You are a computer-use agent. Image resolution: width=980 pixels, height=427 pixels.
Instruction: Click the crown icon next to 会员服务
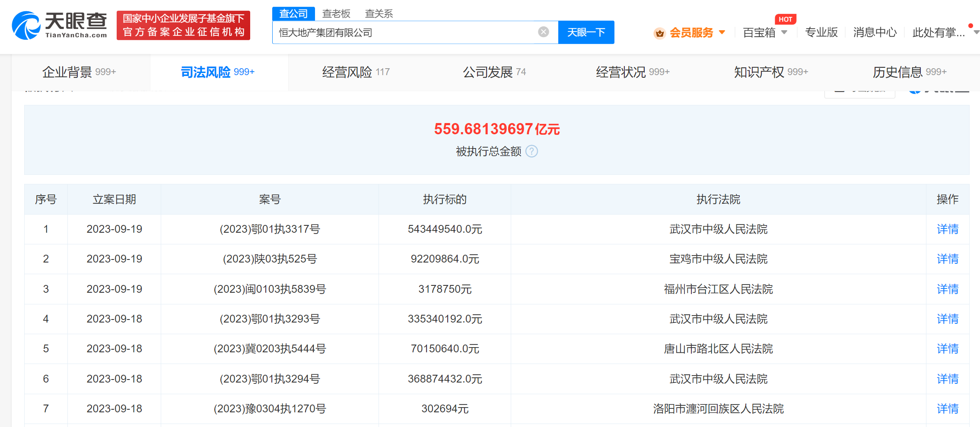(x=659, y=33)
